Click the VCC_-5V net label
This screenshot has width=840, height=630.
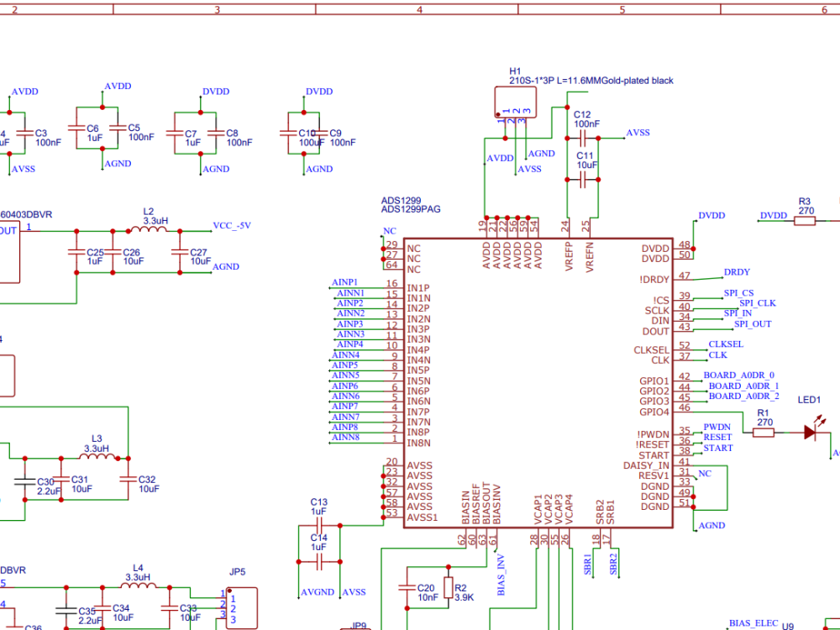[x=232, y=225]
